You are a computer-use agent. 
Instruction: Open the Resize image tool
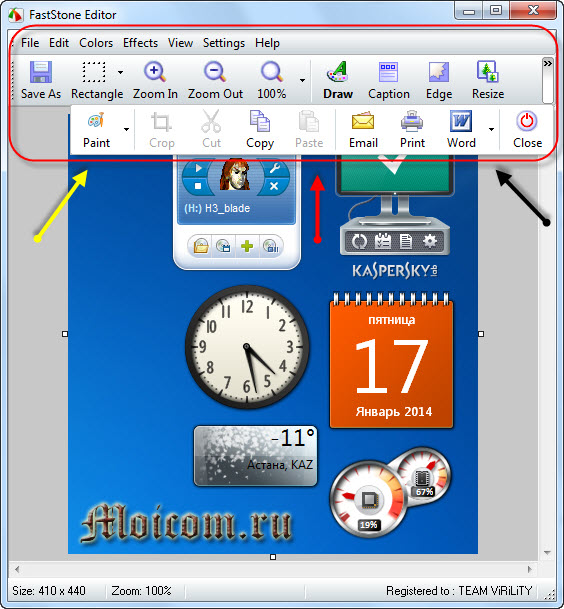[488, 80]
